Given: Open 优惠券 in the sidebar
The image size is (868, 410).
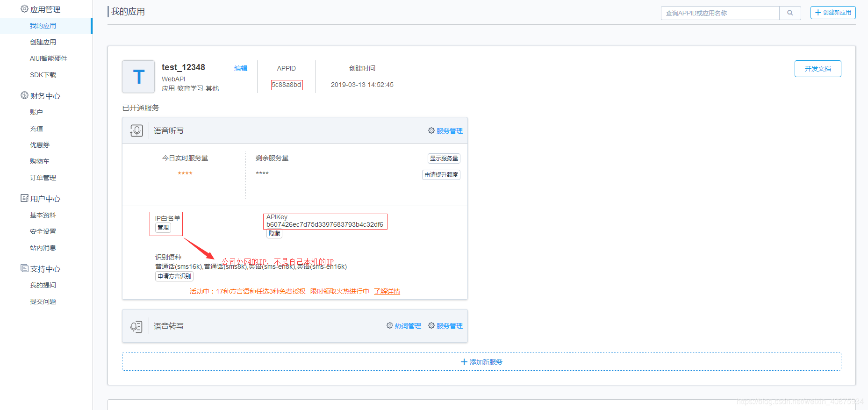Looking at the screenshot, I should tap(40, 145).
